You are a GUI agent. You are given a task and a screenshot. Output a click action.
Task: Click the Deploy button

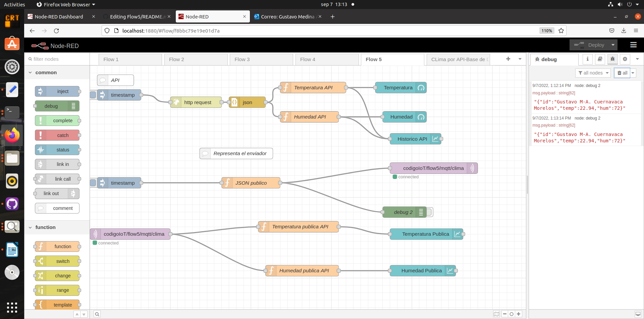click(x=589, y=45)
